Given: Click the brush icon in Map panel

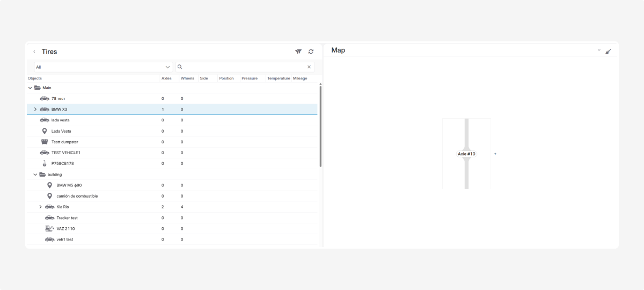Looking at the screenshot, I should [608, 52].
